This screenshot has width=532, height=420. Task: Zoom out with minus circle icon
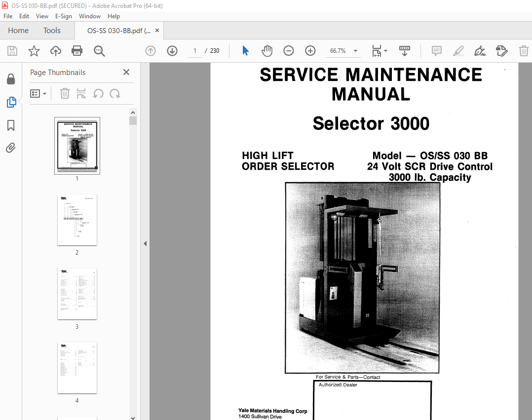pos(288,51)
